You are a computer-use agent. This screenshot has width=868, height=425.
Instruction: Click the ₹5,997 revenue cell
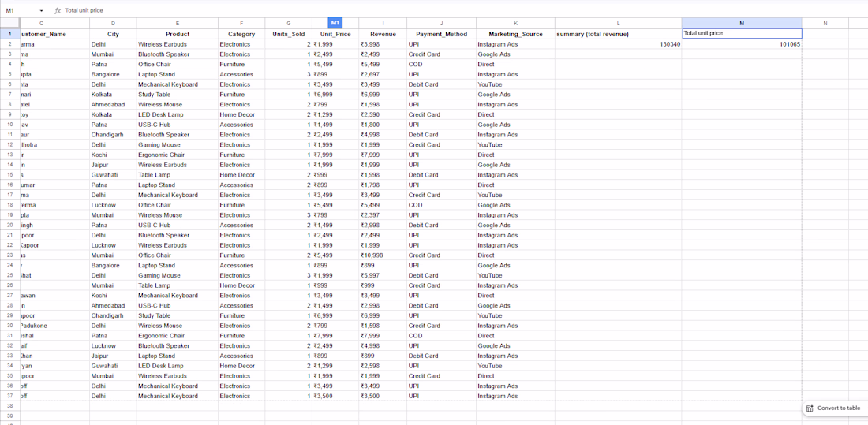[x=383, y=275]
